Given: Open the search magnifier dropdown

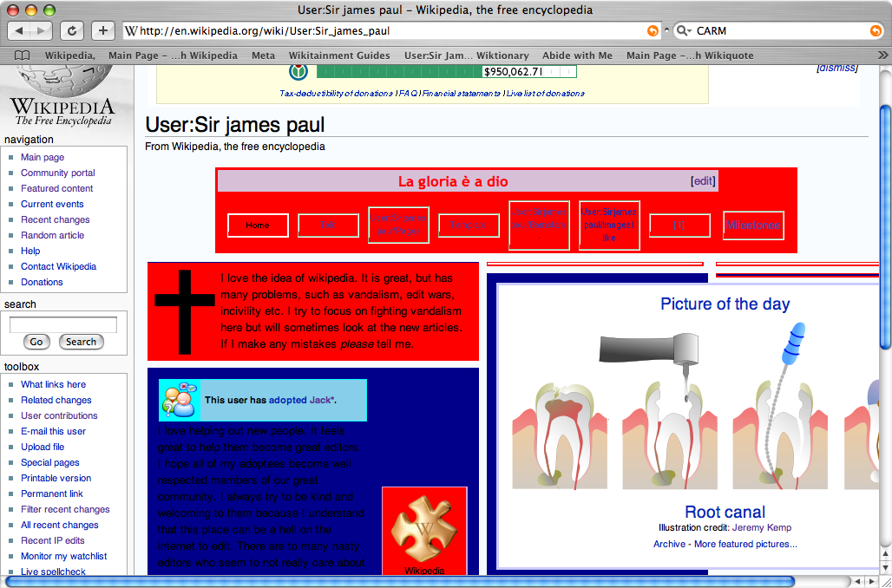Looking at the screenshot, I should (x=685, y=30).
